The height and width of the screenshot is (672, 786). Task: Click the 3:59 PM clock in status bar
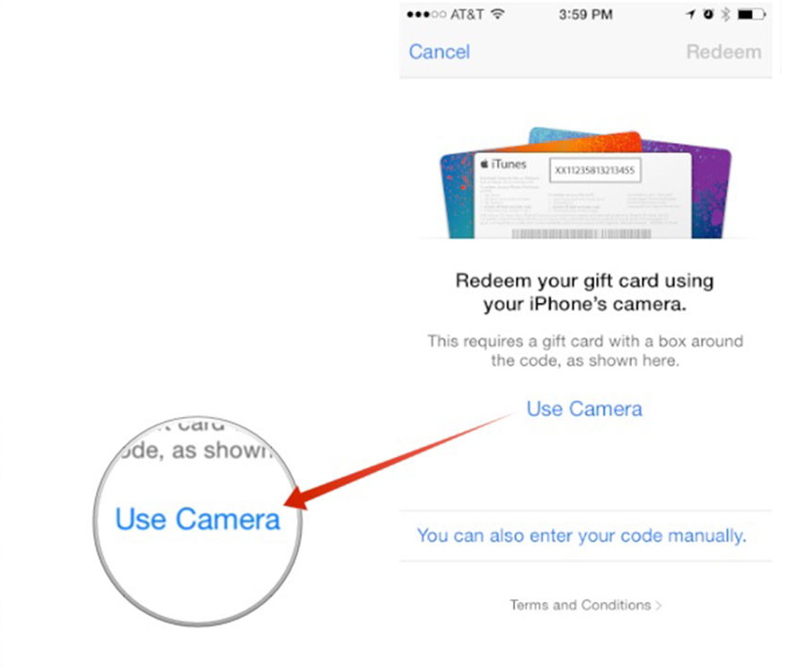[585, 15]
